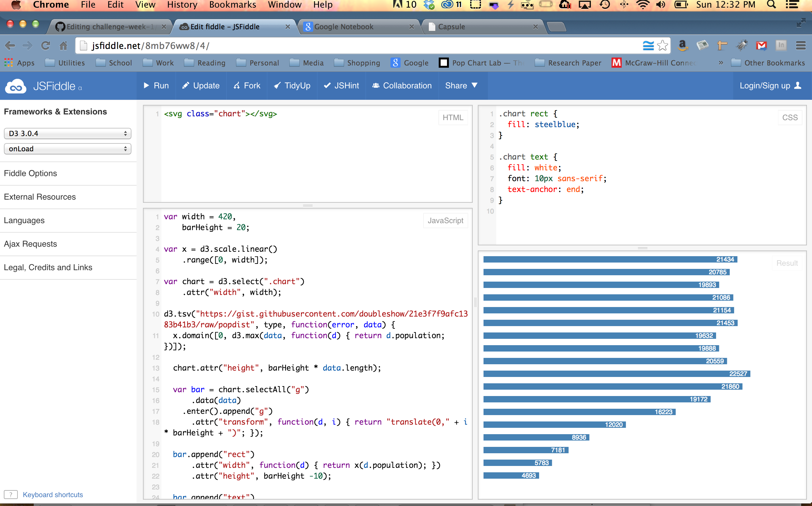Open Google bookmark

pyautogui.click(x=409, y=63)
